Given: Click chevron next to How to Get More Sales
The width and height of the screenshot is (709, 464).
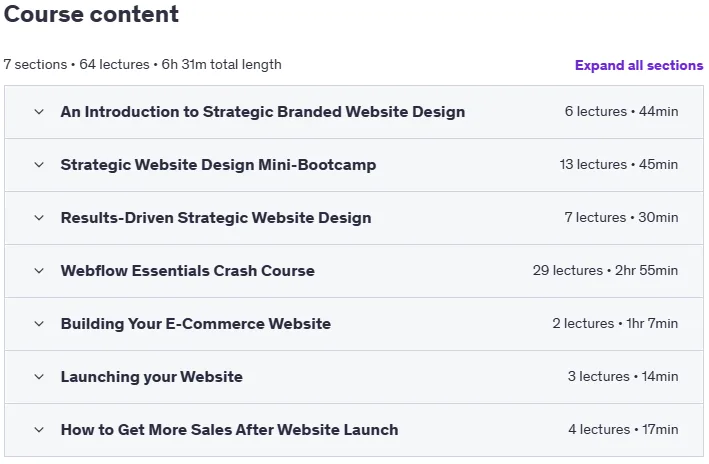Looking at the screenshot, I should (x=39, y=430).
